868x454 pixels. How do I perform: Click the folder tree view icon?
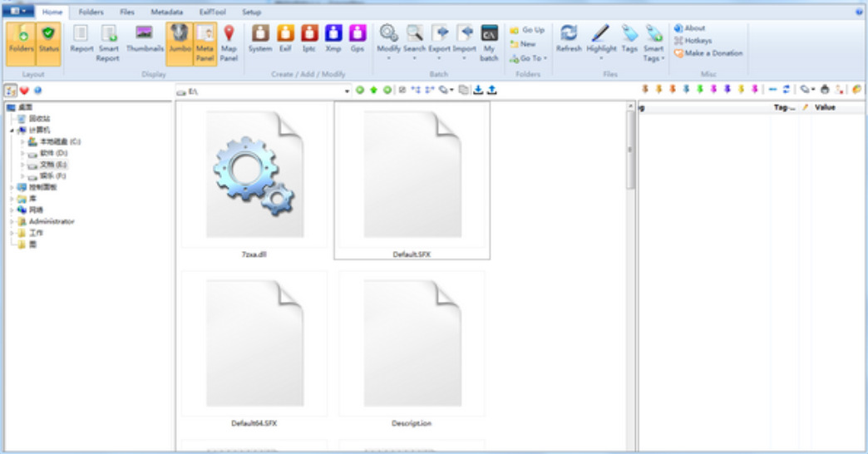coord(11,91)
